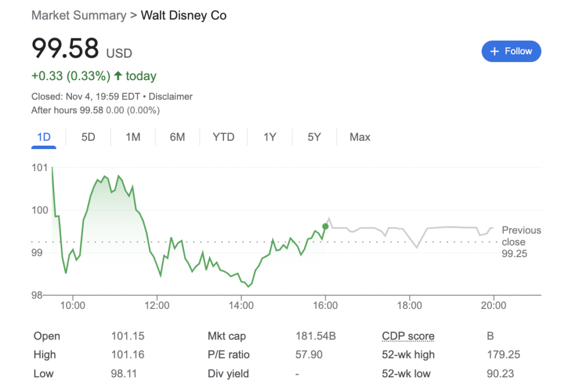Click the Div yield label
The height and width of the screenshot is (392, 579).
[x=228, y=373]
